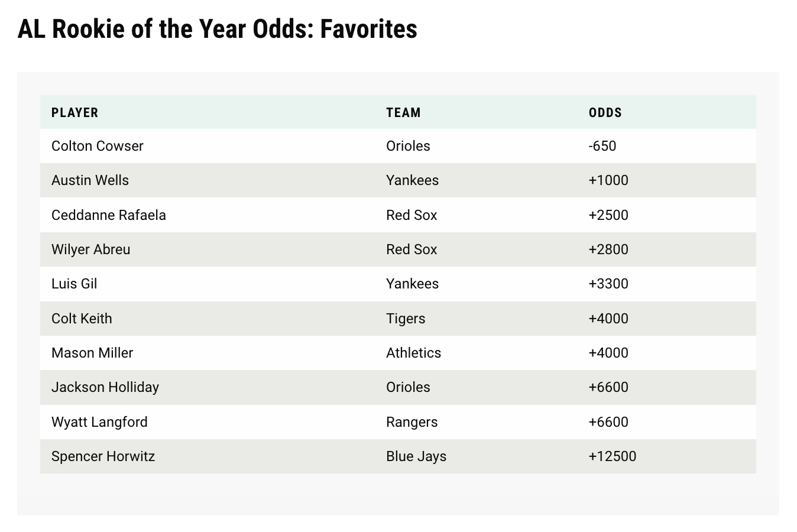The height and width of the screenshot is (532, 797).
Task: Select the Athletics team cell
Action: 414,353
